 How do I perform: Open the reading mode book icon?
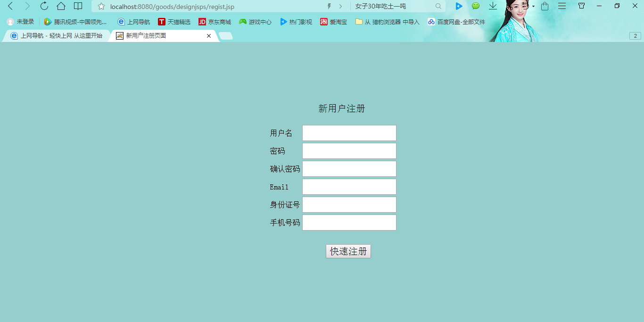coord(78,6)
